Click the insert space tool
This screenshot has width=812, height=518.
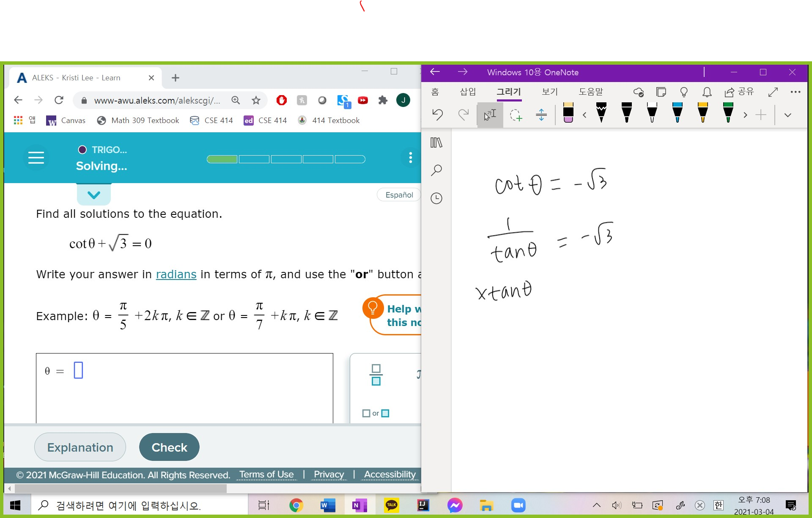click(541, 115)
